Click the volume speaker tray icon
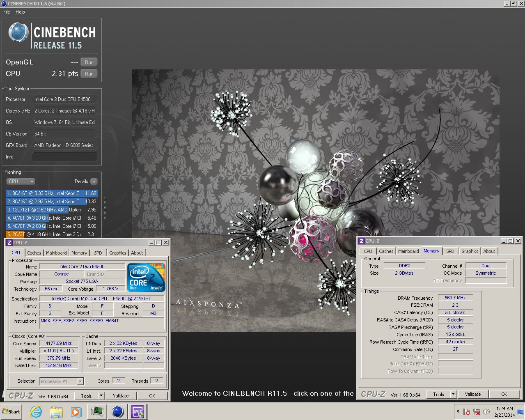Image resolution: width=525 pixels, height=420 pixels. click(486, 412)
